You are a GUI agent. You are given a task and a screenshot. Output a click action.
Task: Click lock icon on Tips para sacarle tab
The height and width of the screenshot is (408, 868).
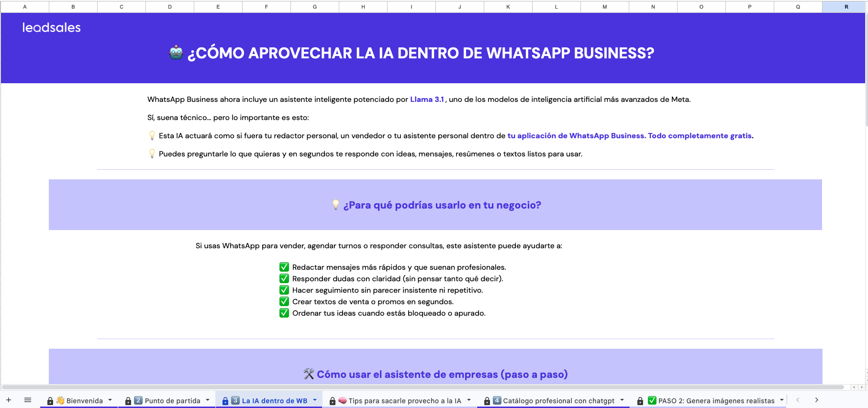point(333,401)
